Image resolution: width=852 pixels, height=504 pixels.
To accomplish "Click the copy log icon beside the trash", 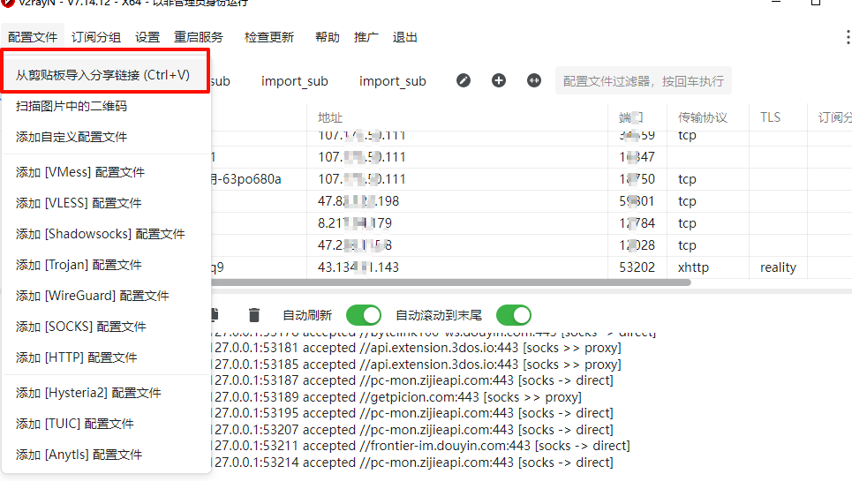I will tap(215, 314).
